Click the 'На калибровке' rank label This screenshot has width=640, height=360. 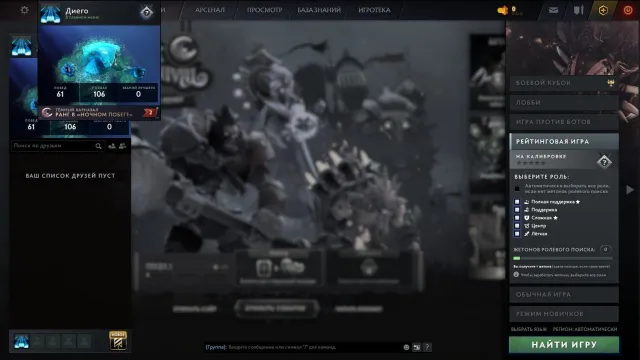click(x=540, y=156)
